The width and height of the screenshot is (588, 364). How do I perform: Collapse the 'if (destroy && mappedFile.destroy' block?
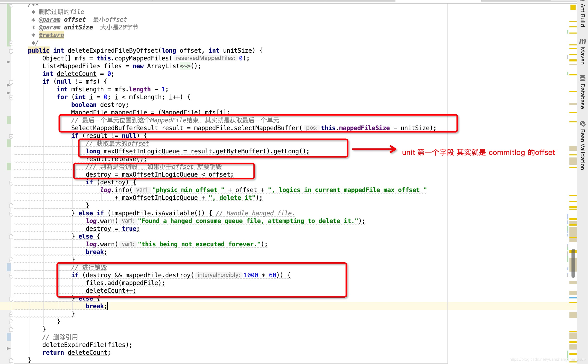pos(11,275)
